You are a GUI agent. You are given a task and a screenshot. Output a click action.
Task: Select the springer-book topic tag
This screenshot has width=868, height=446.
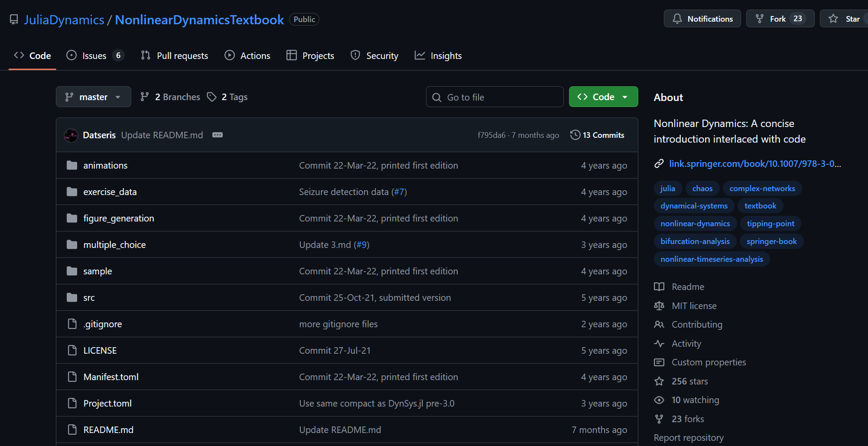pos(772,241)
